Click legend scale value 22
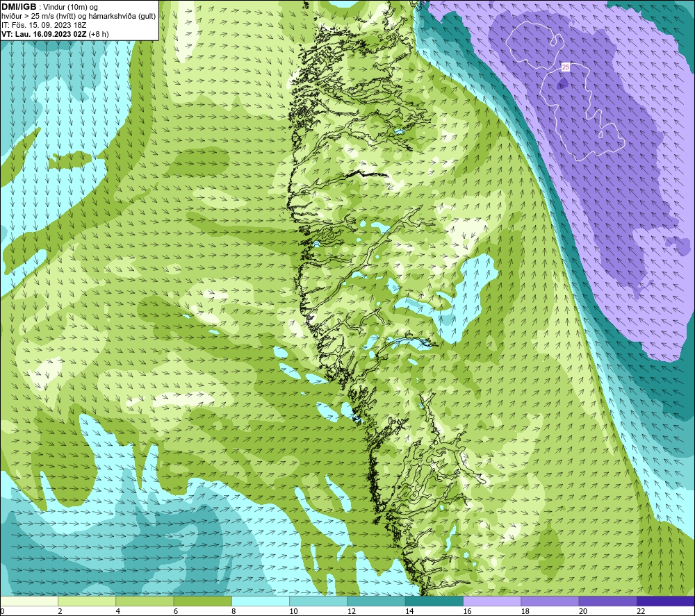 pos(641,611)
